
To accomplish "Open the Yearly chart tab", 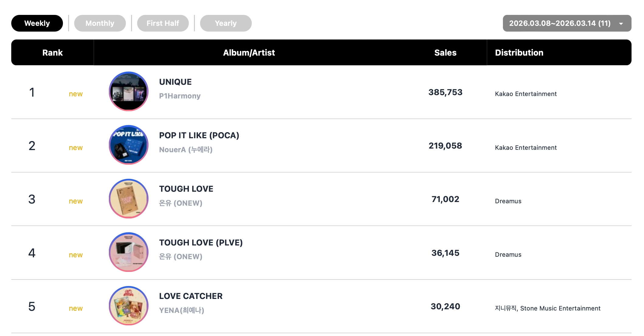I will pos(226,23).
